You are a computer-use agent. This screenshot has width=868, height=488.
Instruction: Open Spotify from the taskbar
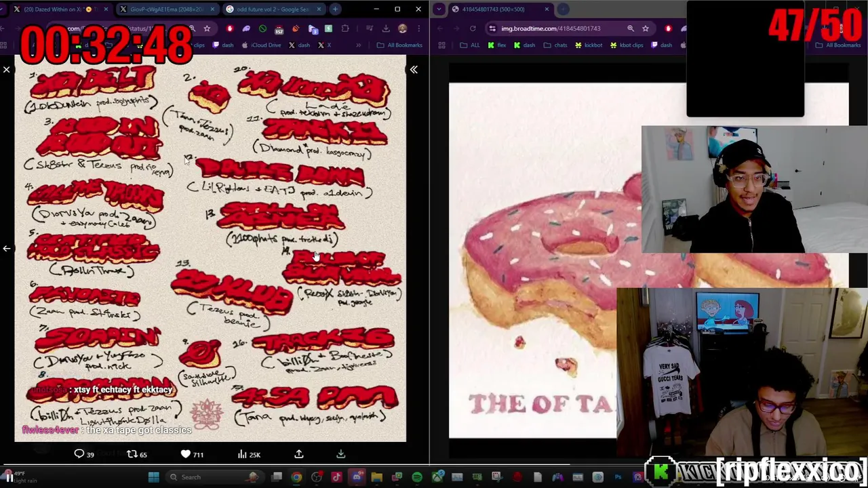417,477
